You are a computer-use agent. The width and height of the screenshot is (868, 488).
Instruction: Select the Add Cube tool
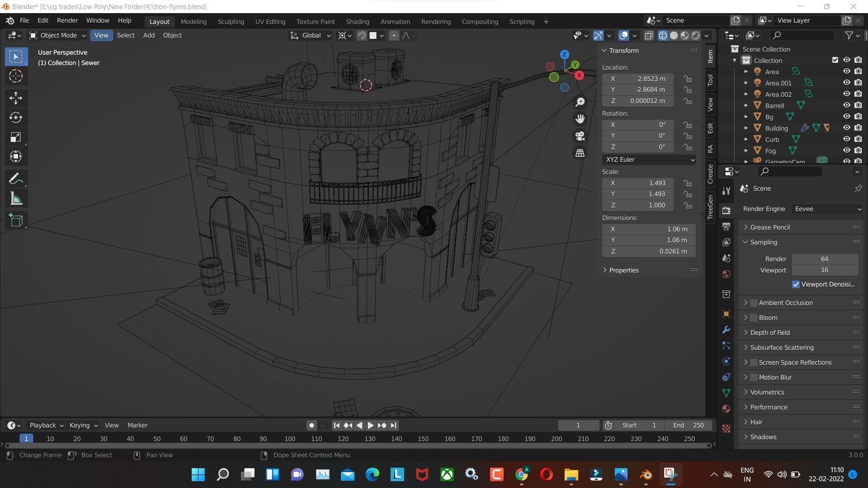tap(16, 221)
